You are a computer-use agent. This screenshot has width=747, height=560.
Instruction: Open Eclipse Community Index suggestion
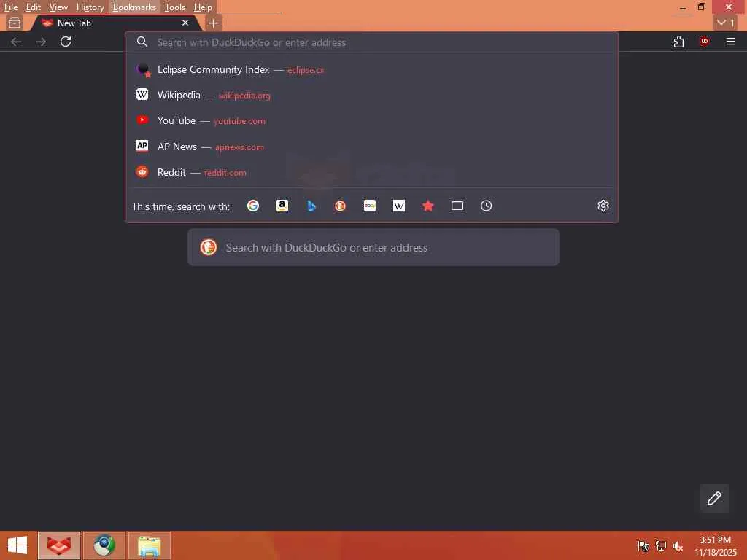(371, 69)
